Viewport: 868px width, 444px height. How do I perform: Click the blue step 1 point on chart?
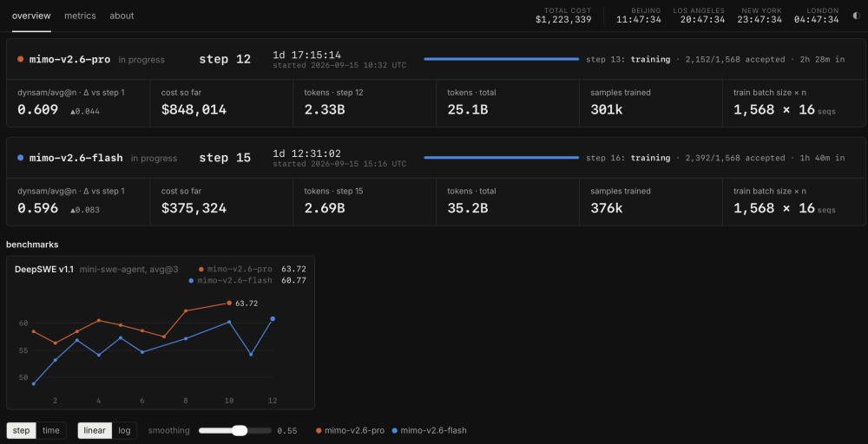click(x=34, y=384)
